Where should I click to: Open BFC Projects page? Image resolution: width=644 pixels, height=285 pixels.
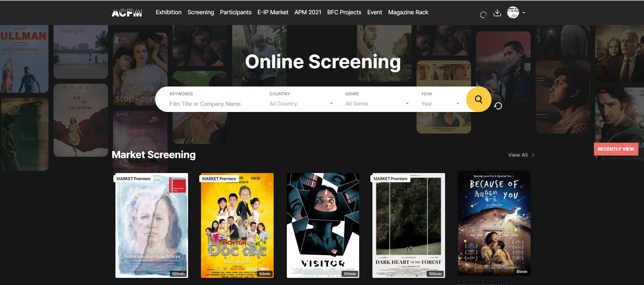(x=344, y=12)
